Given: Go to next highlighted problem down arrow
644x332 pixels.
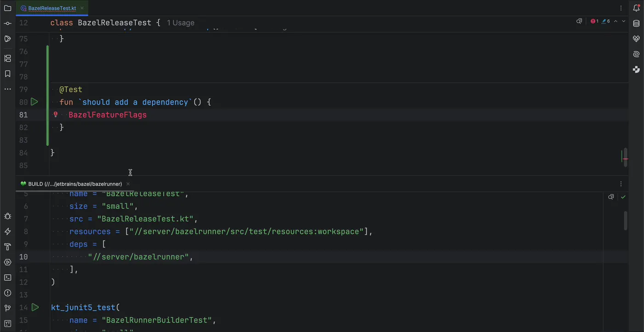Looking at the screenshot, I should pos(624,21).
